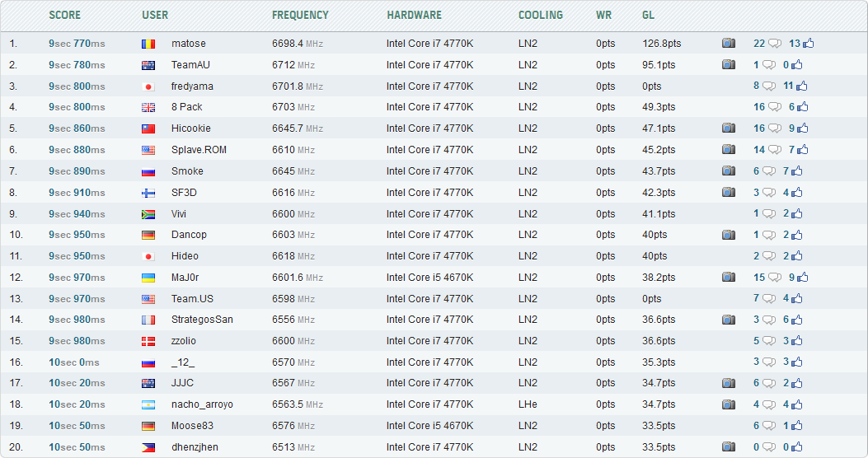
Task: Open Hicookie's 9sec 860ms score
Action: pos(77,129)
